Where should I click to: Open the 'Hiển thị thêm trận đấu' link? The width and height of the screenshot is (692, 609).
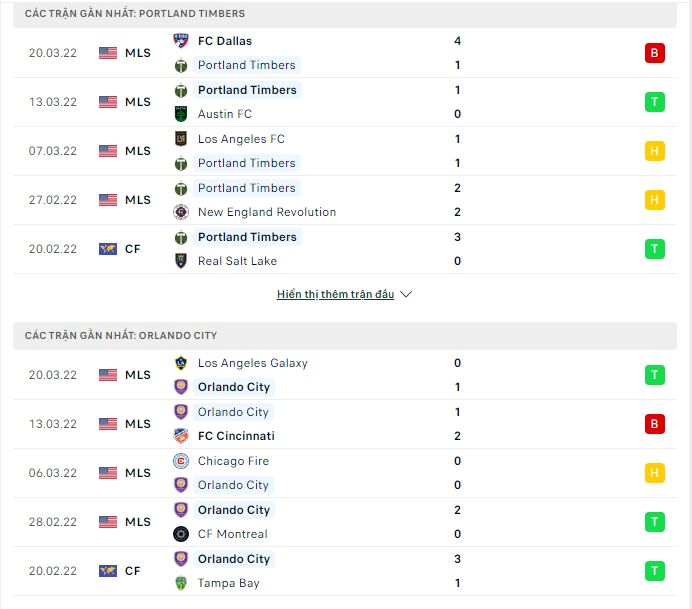click(336, 295)
